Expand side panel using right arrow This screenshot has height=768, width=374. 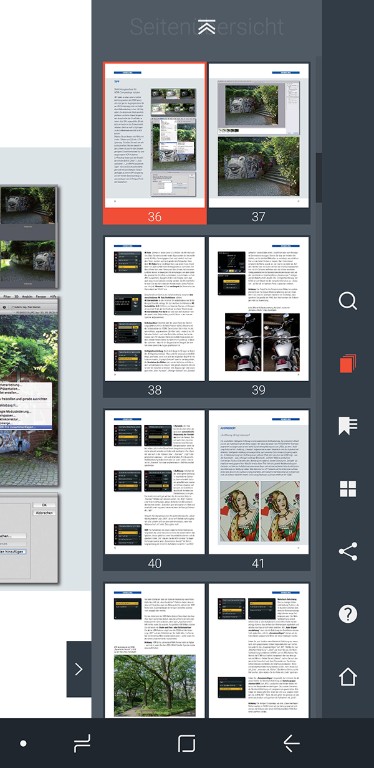[x=79, y=669]
